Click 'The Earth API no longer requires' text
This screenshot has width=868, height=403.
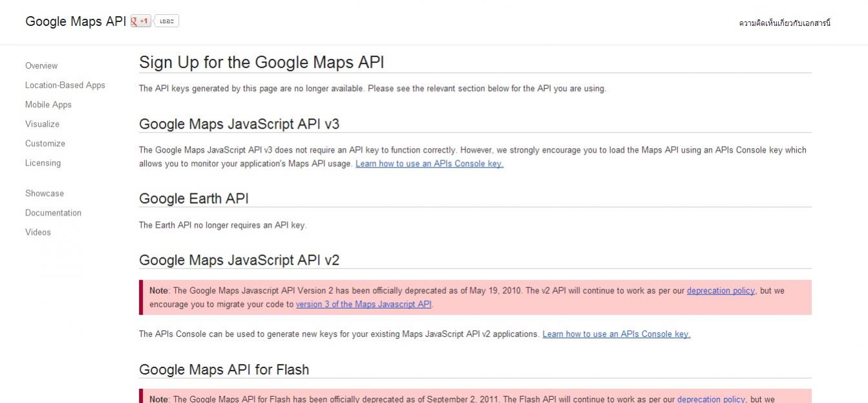(x=223, y=225)
